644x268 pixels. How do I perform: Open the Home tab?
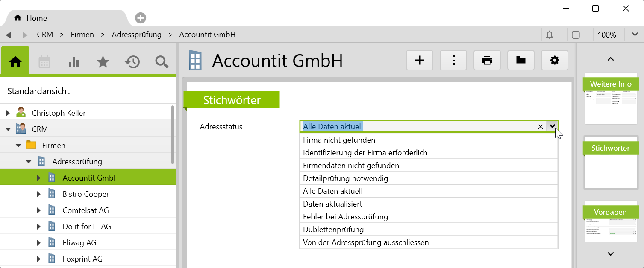point(36,18)
